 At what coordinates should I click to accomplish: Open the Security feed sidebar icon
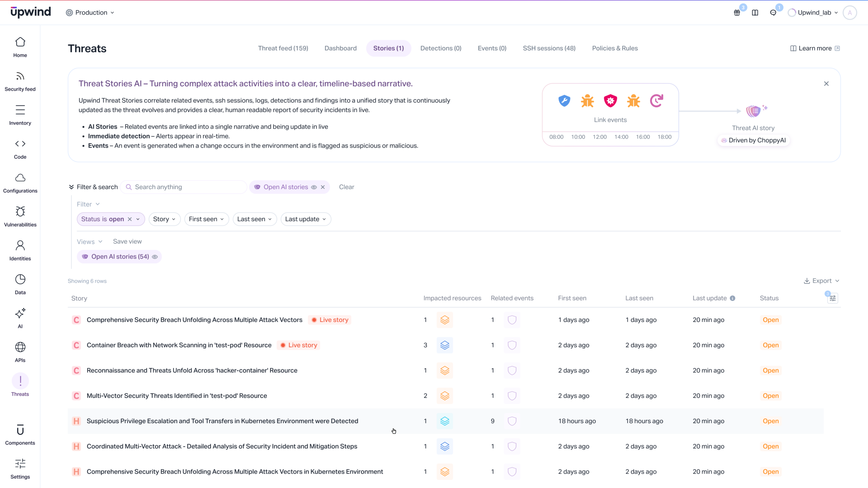pyautogui.click(x=20, y=77)
